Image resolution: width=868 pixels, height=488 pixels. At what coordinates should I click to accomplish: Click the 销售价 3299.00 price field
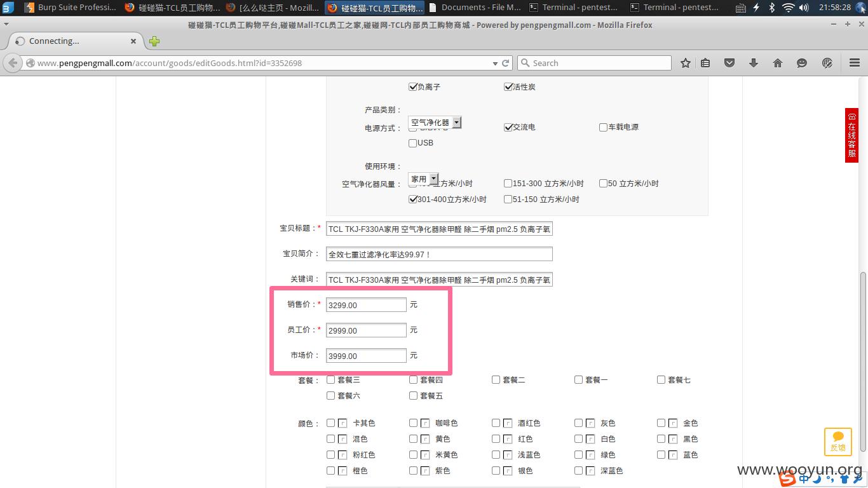click(366, 305)
